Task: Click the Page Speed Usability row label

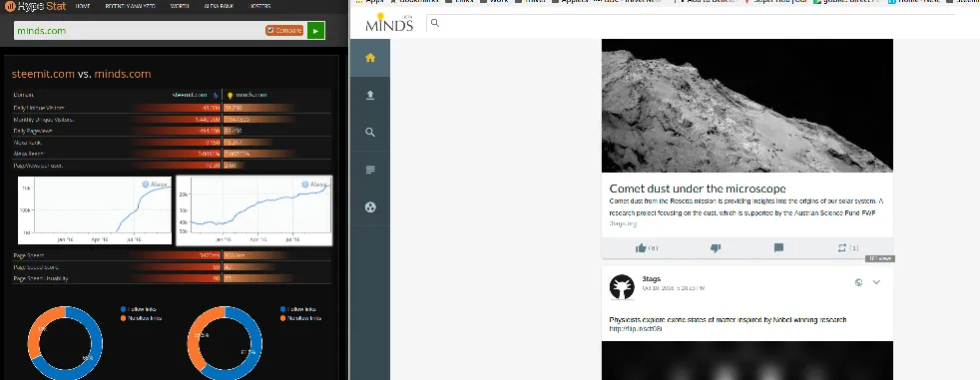Action: (x=41, y=278)
